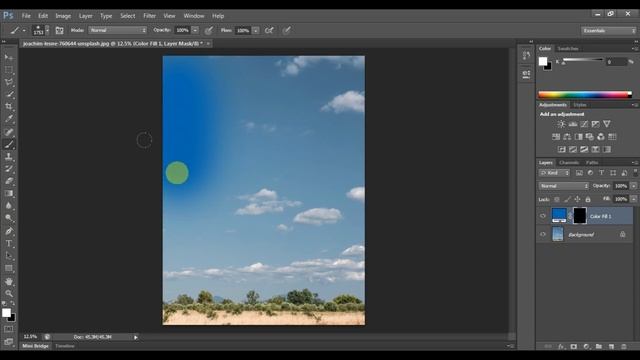Add a Photo Filter adjustment
This screenshot has width=640, height=360.
tap(590, 137)
